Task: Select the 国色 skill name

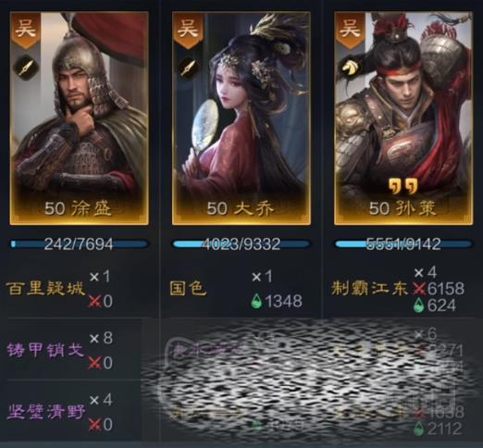Action: (188, 289)
